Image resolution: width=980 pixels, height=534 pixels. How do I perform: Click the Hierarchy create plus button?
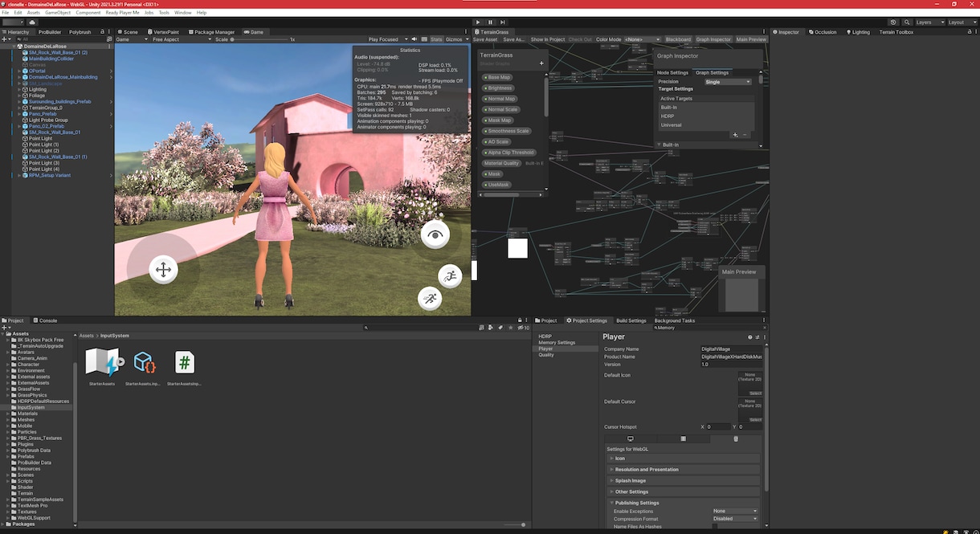coord(6,39)
